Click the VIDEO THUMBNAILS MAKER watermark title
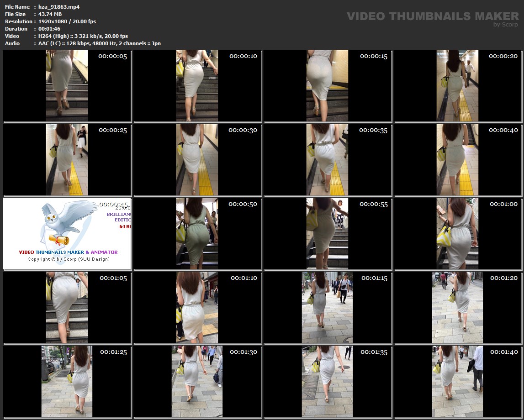524x420 pixels. [432, 16]
